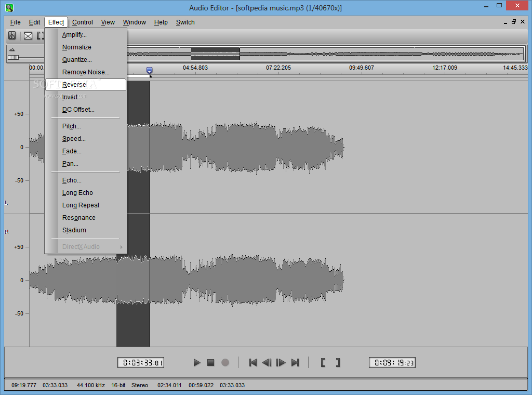Click the 16-bit status bar entry
The height and width of the screenshot is (395, 532).
(118, 385)
